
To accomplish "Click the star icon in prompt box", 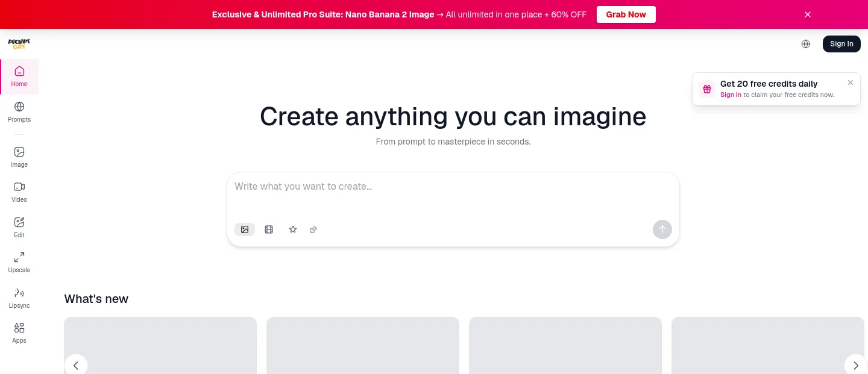I will (x=293, y=229).
